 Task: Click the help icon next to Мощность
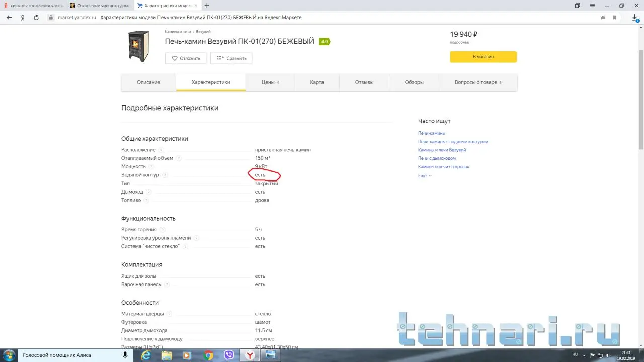click(x=151, y=166)
